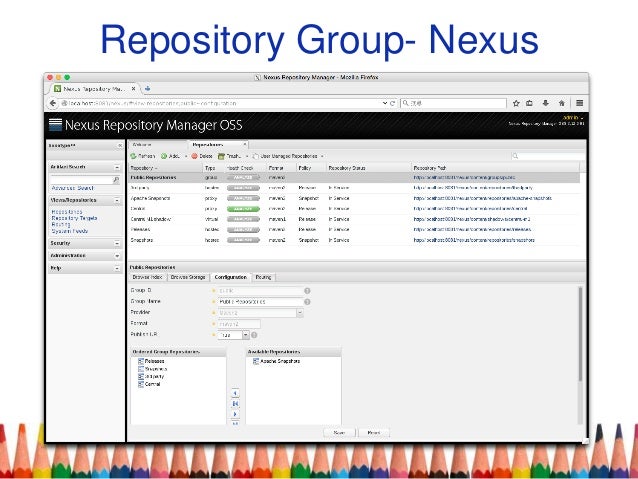Show help for the Group ID field
638x479 pixels.
[307, 291]
